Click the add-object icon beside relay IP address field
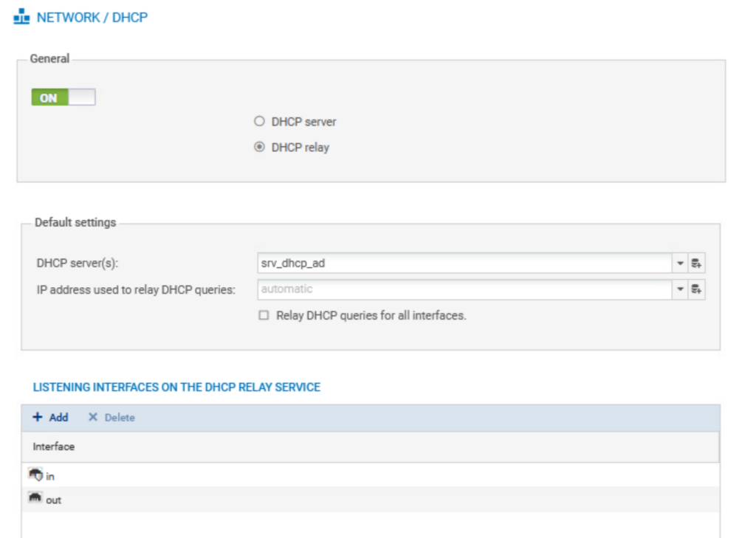 pyautogui.click(x=695, y=290)
